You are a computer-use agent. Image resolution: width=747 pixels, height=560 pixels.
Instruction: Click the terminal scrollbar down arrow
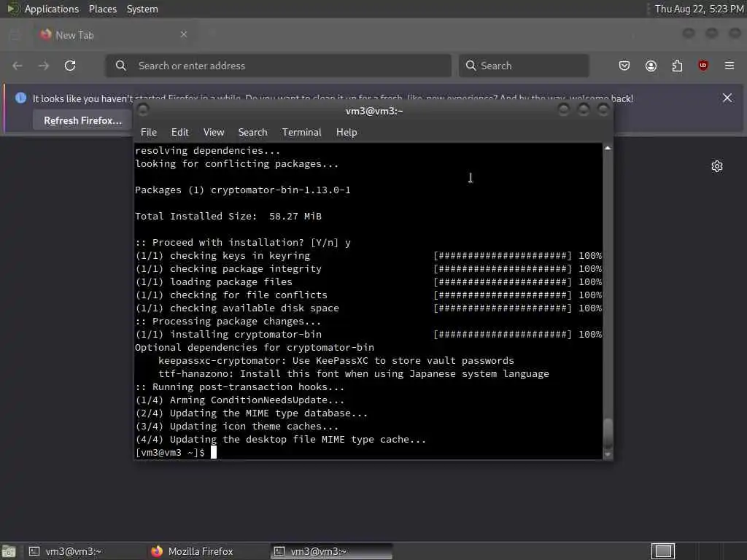pyautogui.click(x=608, y=455)
